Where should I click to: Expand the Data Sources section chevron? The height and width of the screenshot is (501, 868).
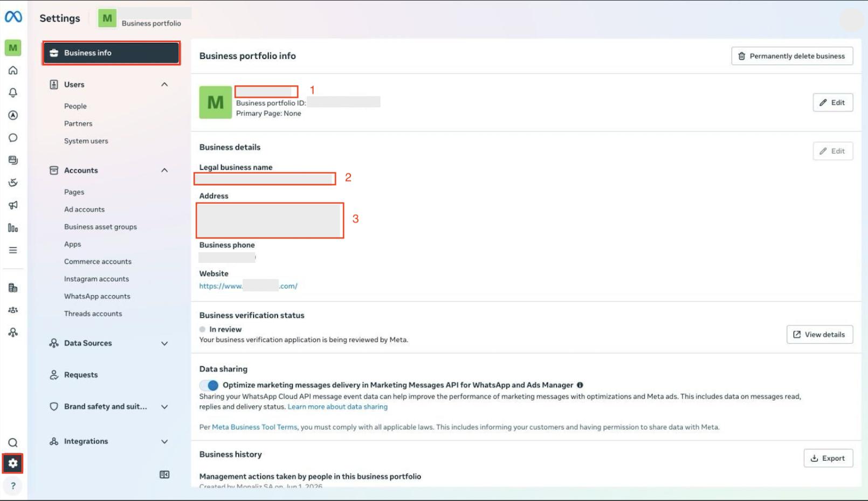(164, 343)
